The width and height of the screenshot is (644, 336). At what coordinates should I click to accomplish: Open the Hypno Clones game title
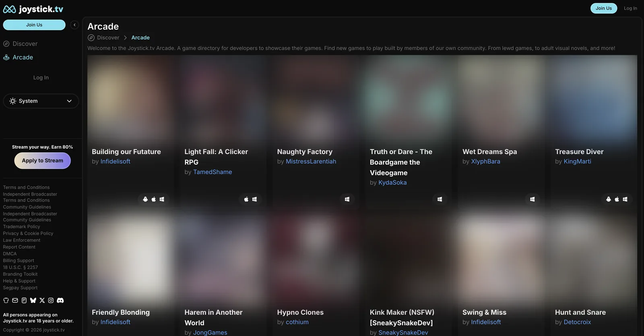click(300, 313)
